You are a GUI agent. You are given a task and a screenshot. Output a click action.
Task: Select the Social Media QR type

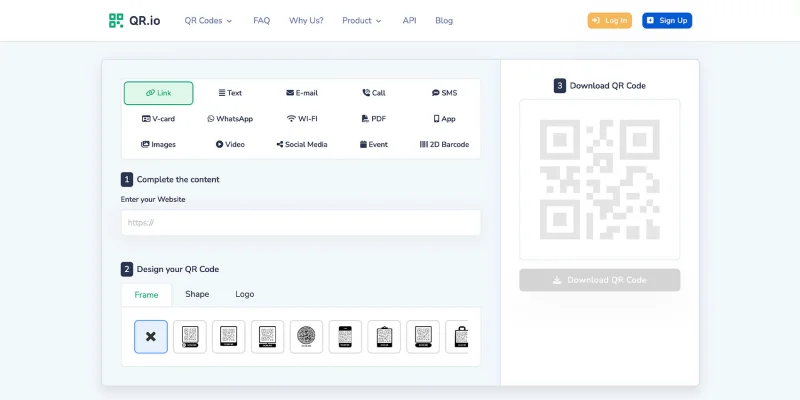tap(301, 145)
